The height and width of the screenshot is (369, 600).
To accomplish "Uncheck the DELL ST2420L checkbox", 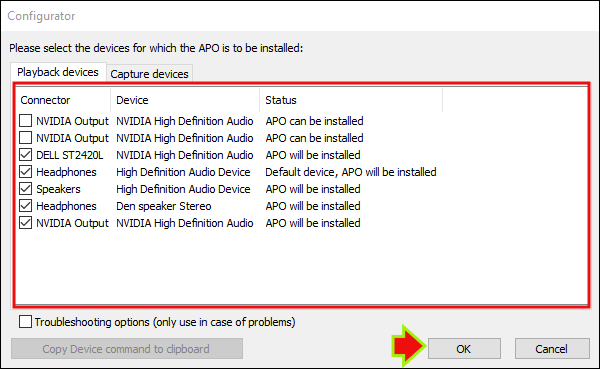I will click(25, 155).
